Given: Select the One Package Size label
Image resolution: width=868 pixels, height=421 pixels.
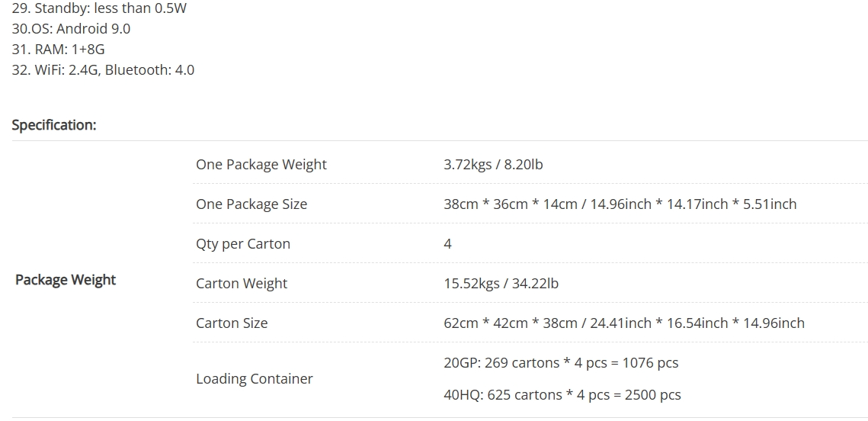Looking at the screenshot, I should pos(251,204).
